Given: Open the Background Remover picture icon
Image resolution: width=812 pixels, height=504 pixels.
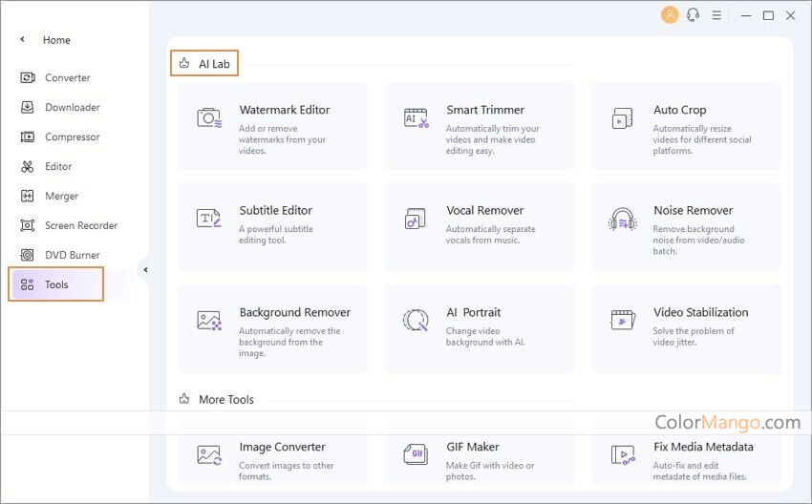Looking at the screenshot, I should pos(209,321).
